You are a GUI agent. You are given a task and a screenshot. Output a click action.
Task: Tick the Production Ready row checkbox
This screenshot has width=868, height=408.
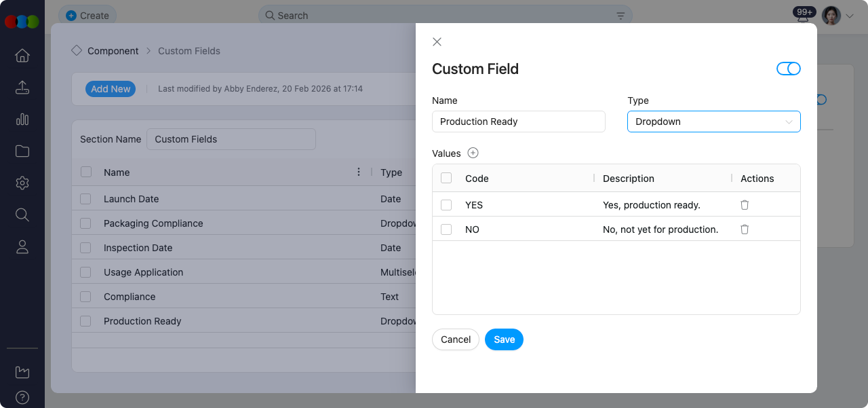[x=85, y=320]
